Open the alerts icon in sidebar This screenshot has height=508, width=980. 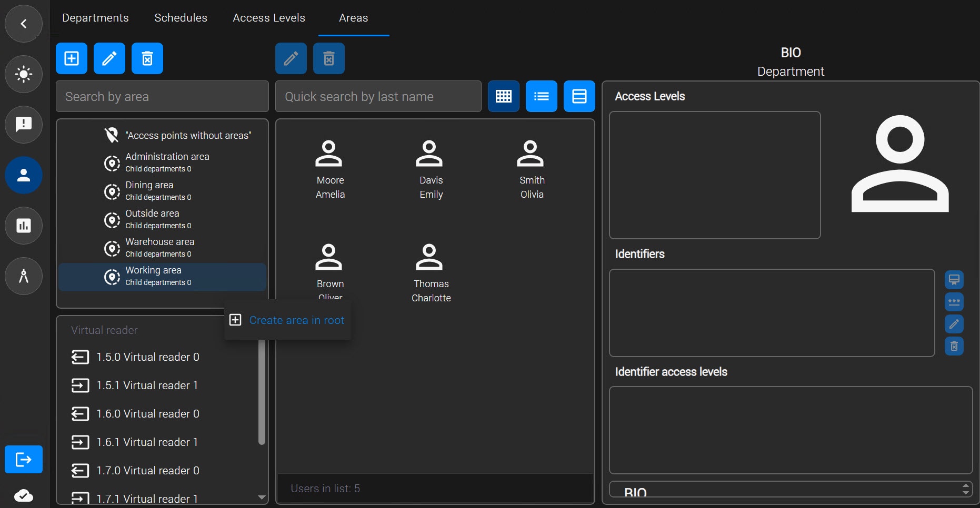coord(24,125)
